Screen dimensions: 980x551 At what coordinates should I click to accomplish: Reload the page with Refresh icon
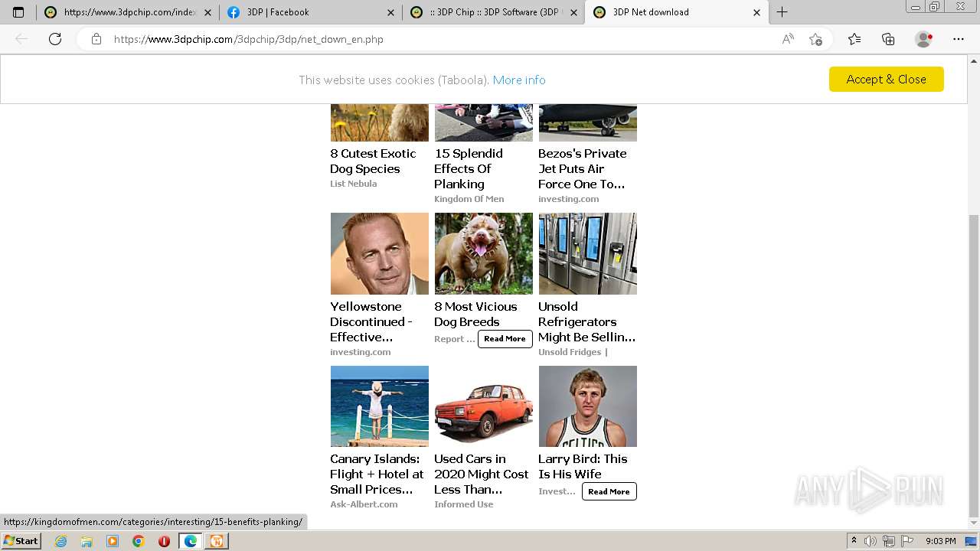pos(55,39)
